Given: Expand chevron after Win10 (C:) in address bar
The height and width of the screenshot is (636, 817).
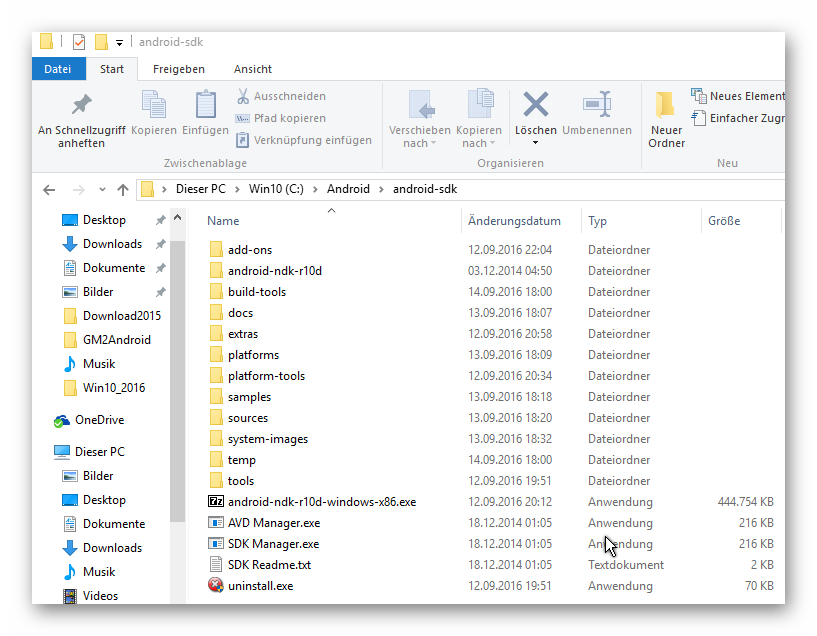Looking at the screenshot, I should [315, 189].
